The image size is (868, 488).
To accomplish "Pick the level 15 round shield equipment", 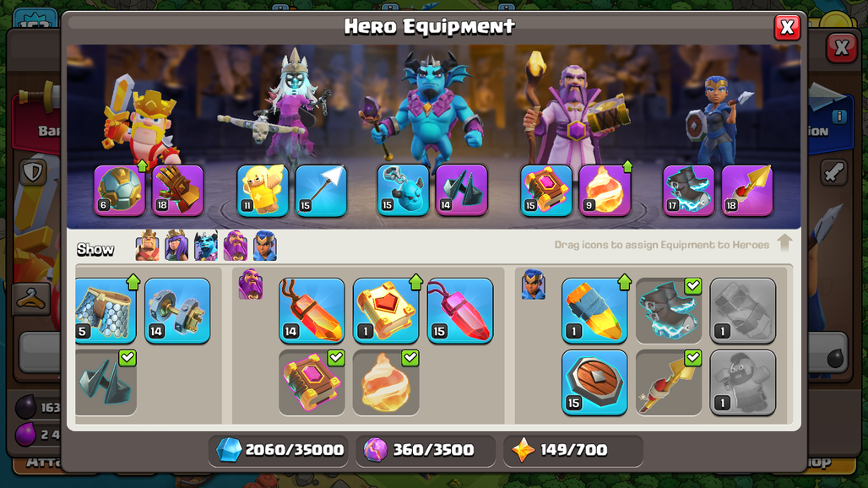I will point(594,382).
